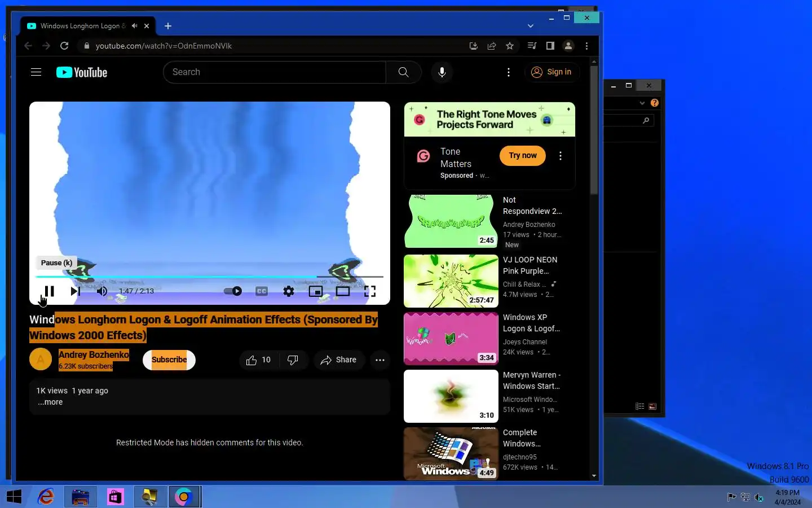Open the Windows Start button
Image resolution: width=812 pixels, height=508 pixels.
(x=14, y=497)
